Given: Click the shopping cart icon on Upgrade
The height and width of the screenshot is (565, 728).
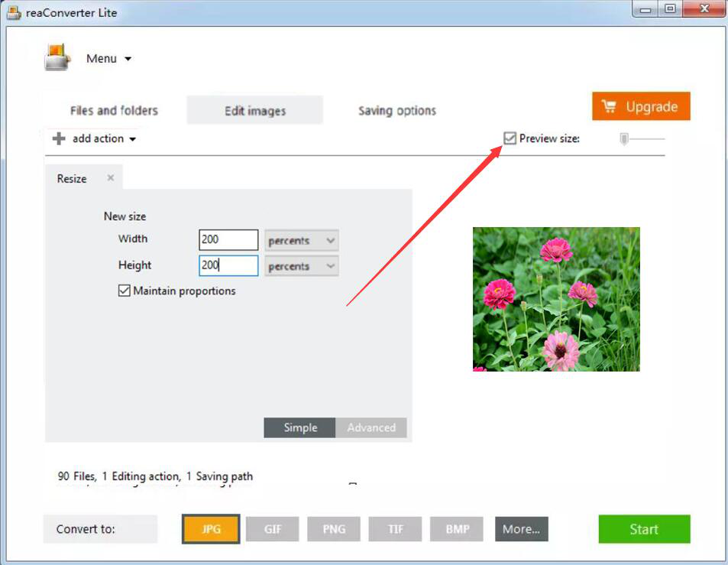Looking at the screenshot, I should [609, 106].
